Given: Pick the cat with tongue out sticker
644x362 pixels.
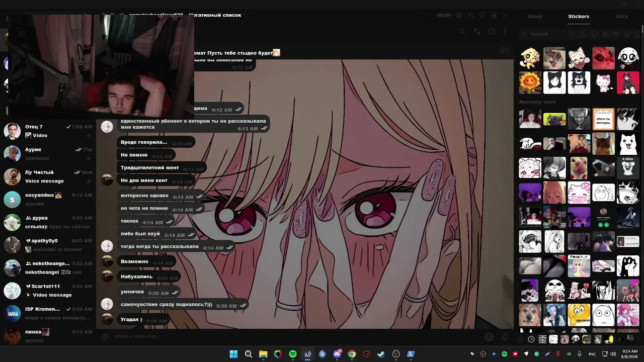Looking at the screenshot, I should point(554,58).
